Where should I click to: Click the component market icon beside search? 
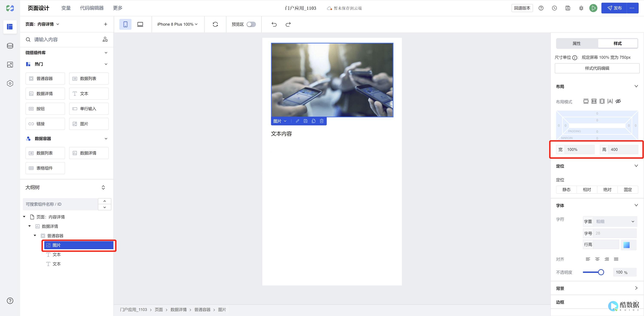105,39
